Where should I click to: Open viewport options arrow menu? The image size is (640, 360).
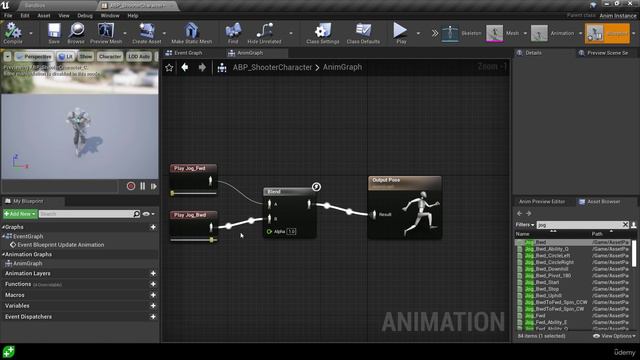[7, 56]
